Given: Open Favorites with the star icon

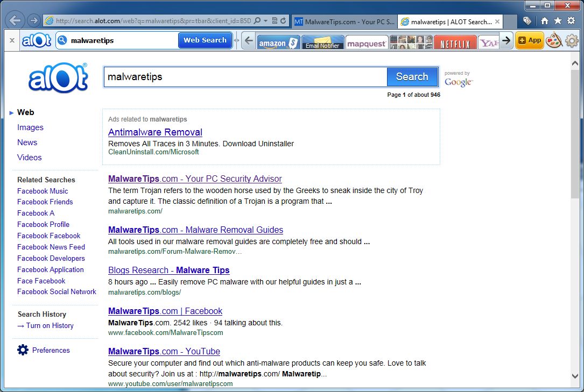Looking at the screenshot, I should pos(558,21).
